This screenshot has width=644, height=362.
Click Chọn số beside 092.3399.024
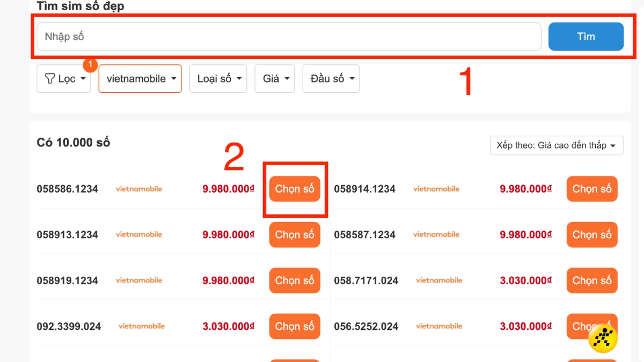point(295,326)
